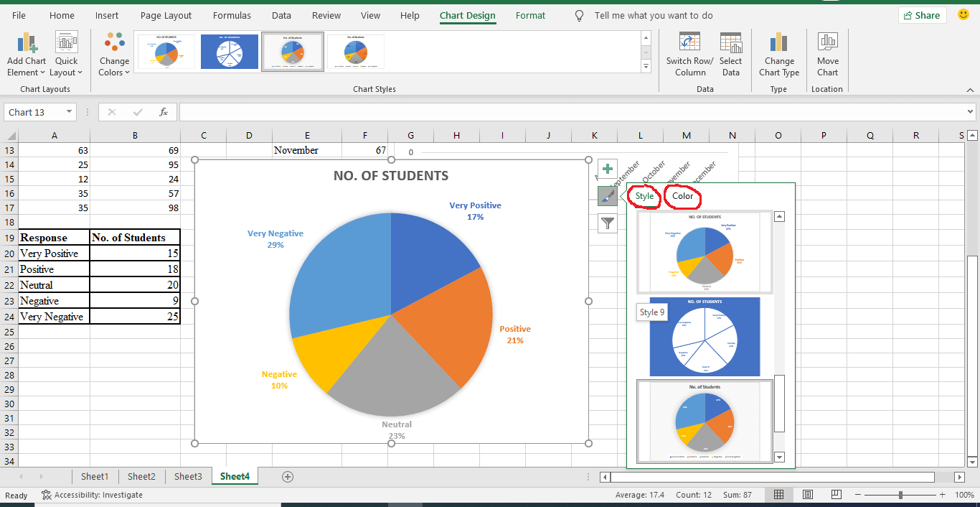Open the Name Box dropdown showing Chart 13
The width and height of the screenshot is (980, 507).
point(70,112)
